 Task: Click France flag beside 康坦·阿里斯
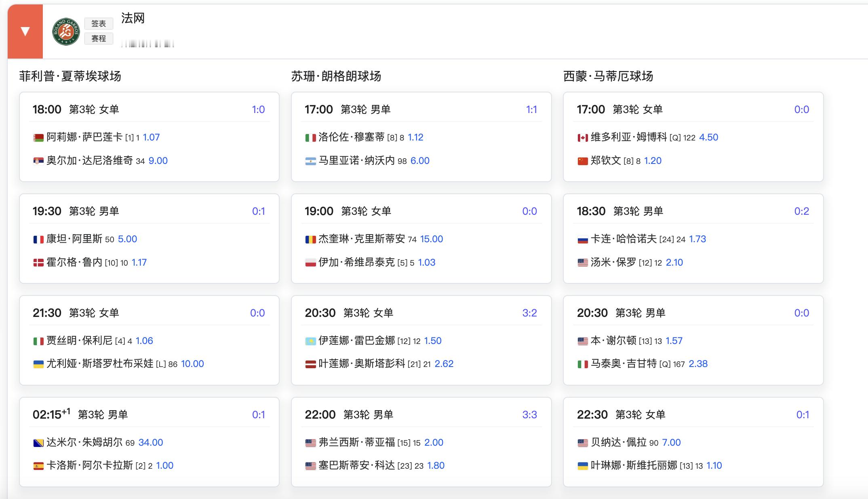pos(38,240)
